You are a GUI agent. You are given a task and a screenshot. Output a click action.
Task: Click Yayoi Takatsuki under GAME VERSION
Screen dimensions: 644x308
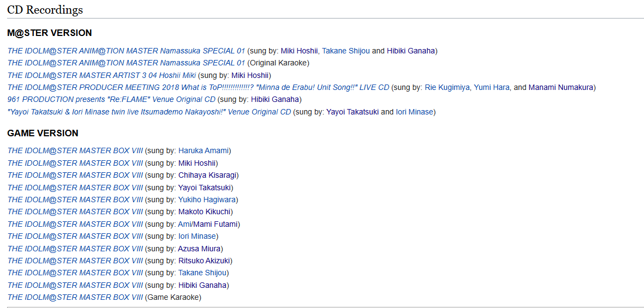pos(205,188)
